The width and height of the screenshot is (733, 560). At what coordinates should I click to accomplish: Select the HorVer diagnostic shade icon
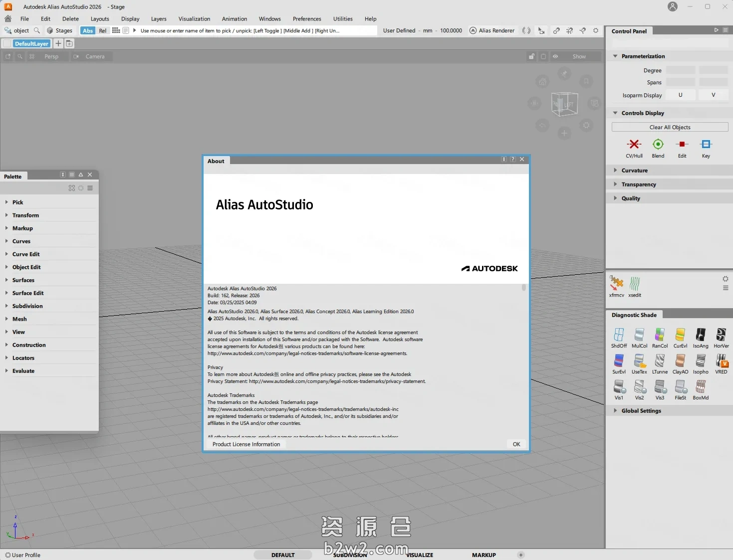tap(721, 335)
